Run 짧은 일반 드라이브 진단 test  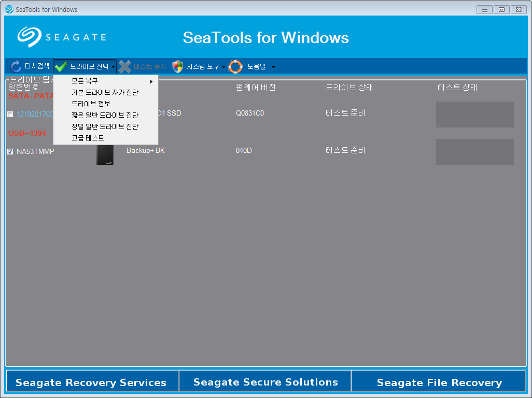[x=106, y=115]
